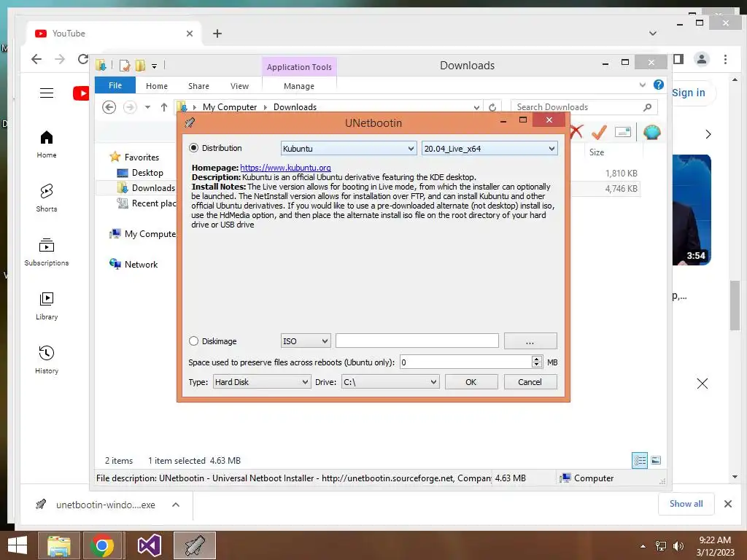Click the kubuntu.org homepage link
The height and width of the screenshot is (560, 747).
tap(285, 168)
